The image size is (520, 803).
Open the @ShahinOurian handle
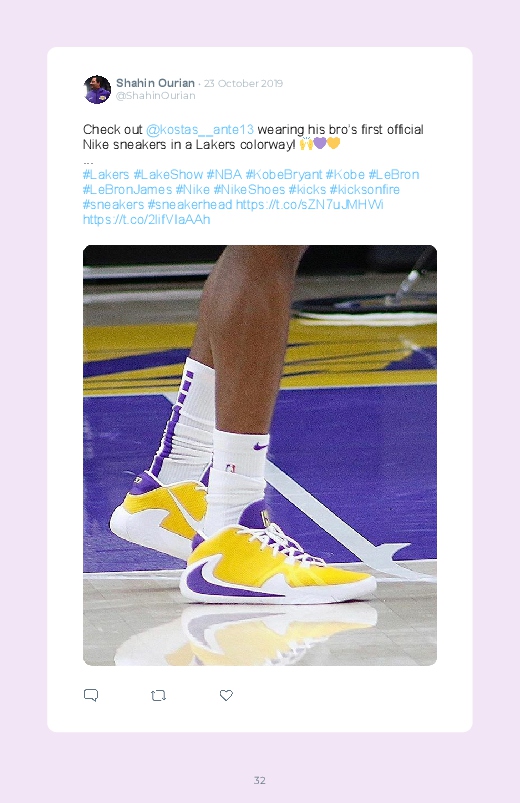point(155,96)
